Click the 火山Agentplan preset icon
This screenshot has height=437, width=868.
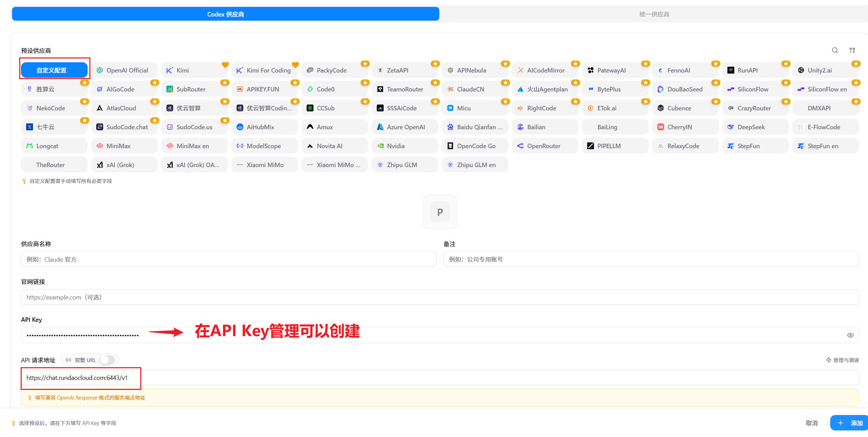(520, 89)
